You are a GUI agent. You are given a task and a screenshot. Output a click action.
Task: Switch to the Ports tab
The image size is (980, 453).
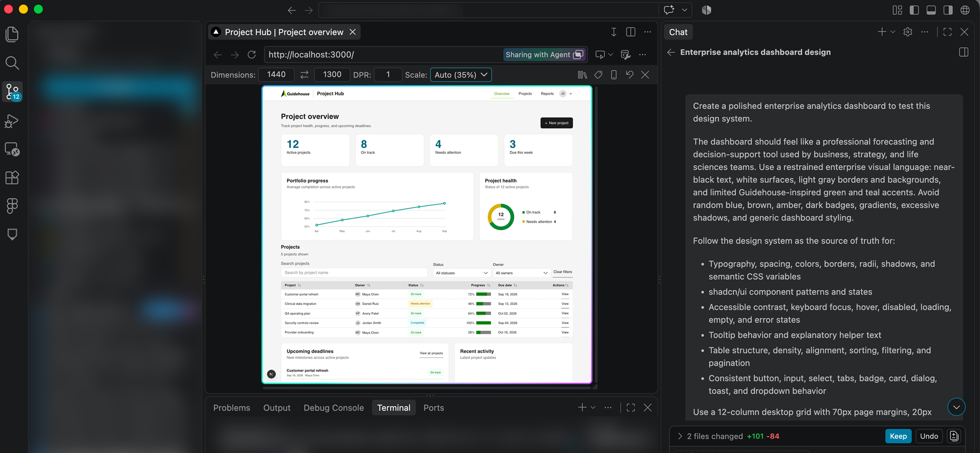click(x=433, y=408)
